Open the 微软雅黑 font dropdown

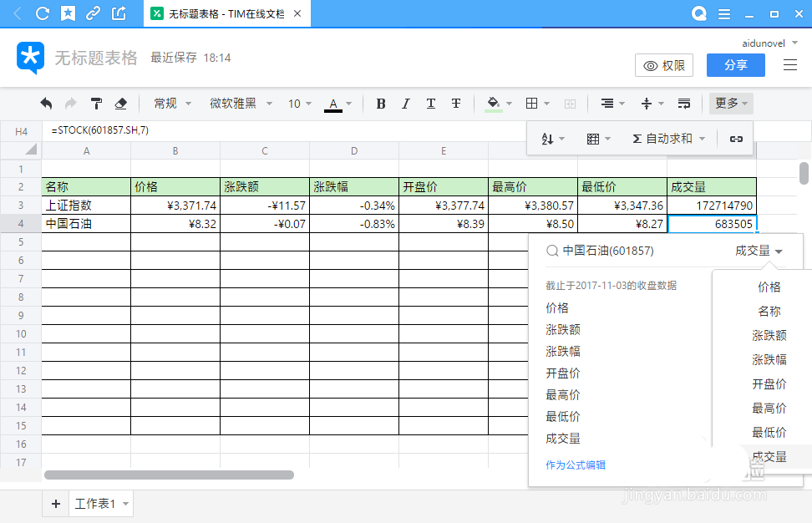tap(241, 104)
